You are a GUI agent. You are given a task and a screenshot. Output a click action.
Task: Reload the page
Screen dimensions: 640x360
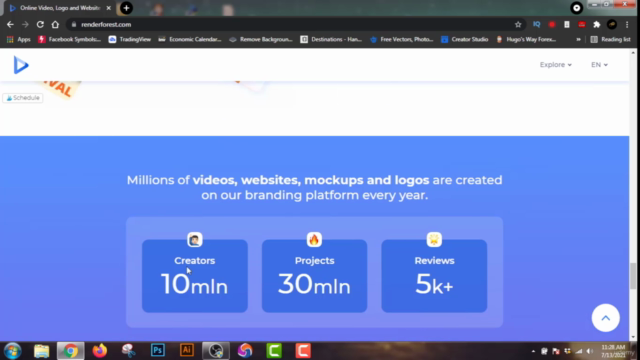pos(40,24)
